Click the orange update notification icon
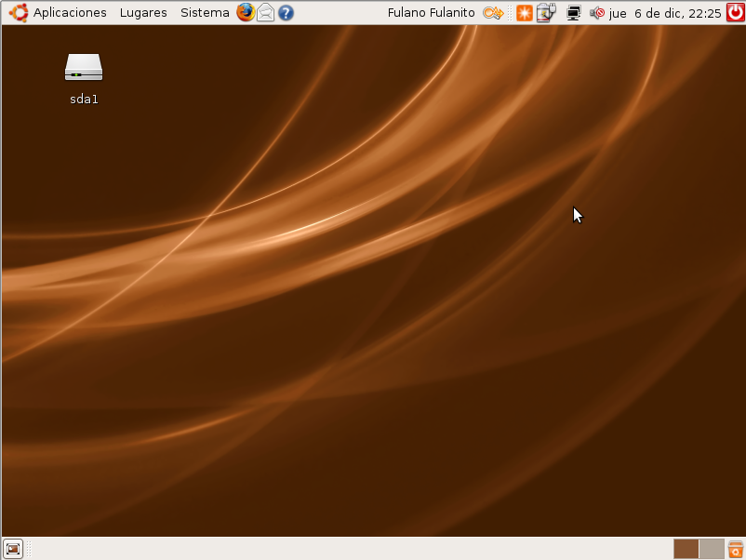746x560 pixels. coord(525,13)
